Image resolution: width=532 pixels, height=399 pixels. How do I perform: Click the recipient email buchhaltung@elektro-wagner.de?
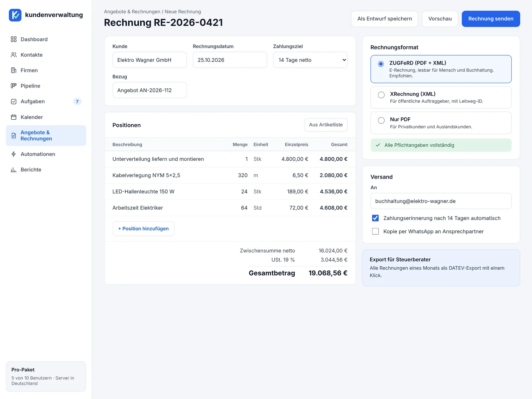[x=441, y=201]
